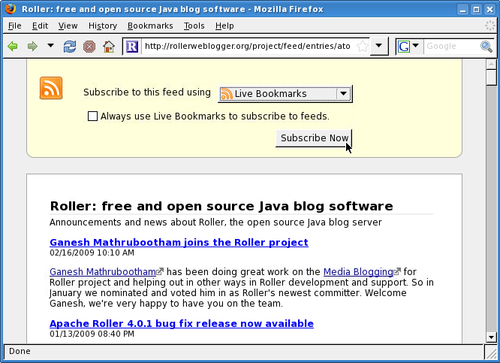Click the 01/13/2009 08:40 PM date text

92,334
